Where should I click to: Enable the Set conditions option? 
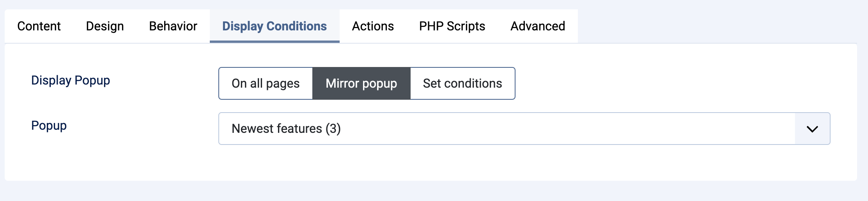462,83
